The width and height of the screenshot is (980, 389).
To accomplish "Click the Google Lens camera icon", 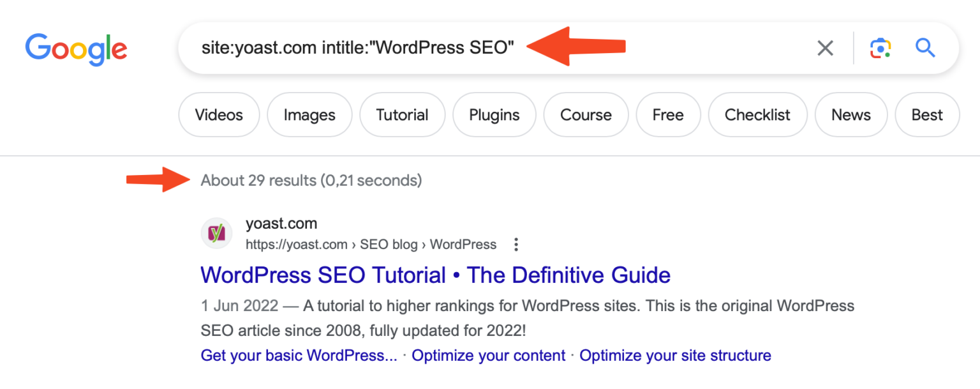I will click(880, 48).
